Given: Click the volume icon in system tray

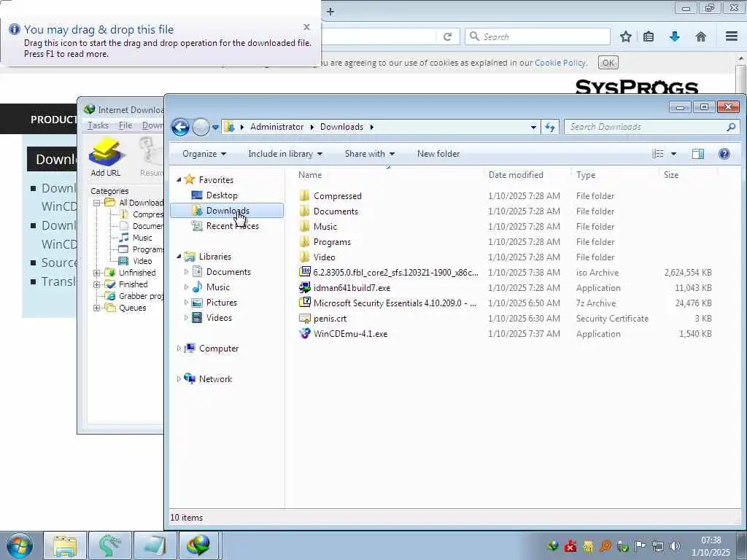Looking at the screenshot, I should pos(675,546).
